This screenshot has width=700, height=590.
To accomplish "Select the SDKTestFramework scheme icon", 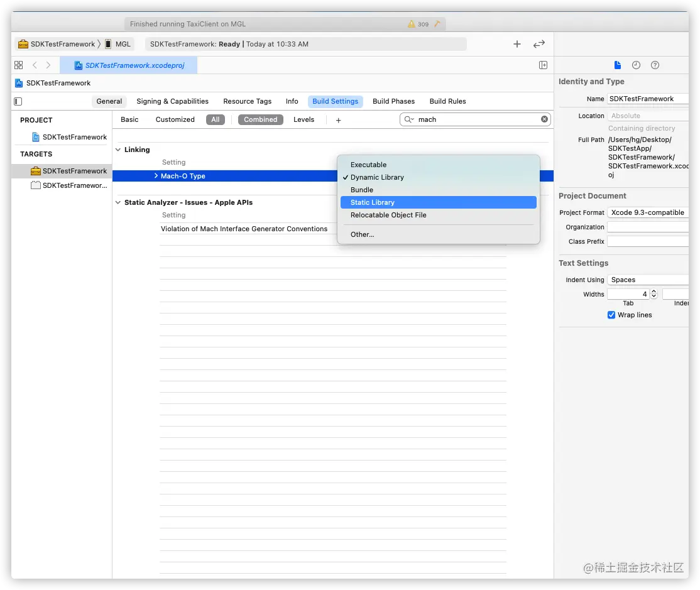I will point(23,44).
